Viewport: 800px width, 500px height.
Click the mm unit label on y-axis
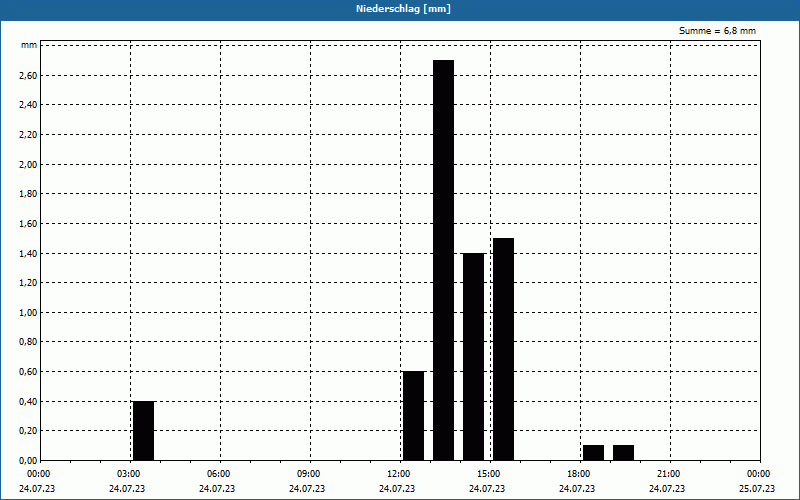point(29,45)
